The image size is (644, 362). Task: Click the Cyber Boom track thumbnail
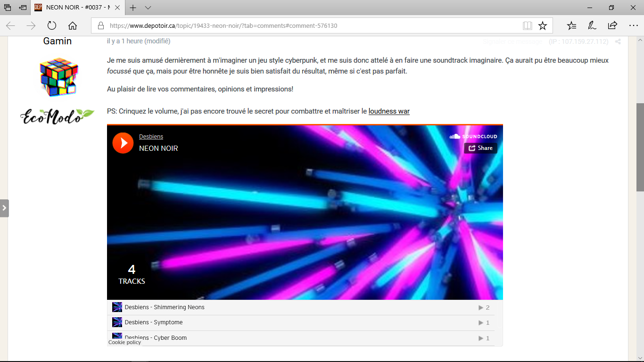coord(117,337)
